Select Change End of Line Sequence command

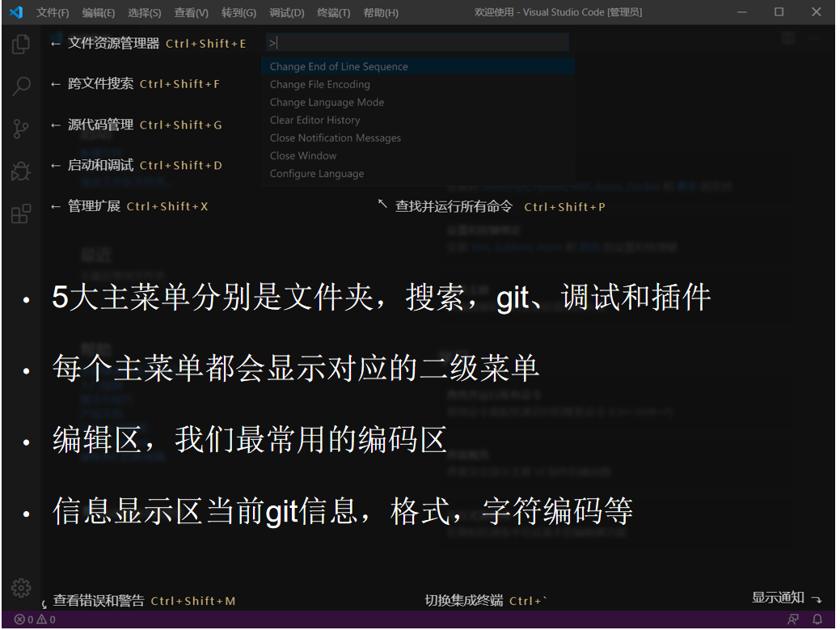point(418,66)
